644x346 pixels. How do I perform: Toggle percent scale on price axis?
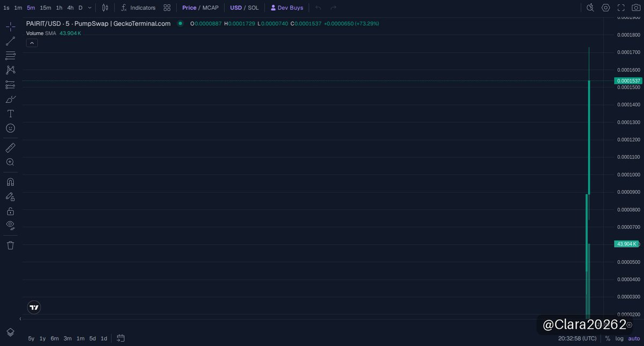point(608,338)
